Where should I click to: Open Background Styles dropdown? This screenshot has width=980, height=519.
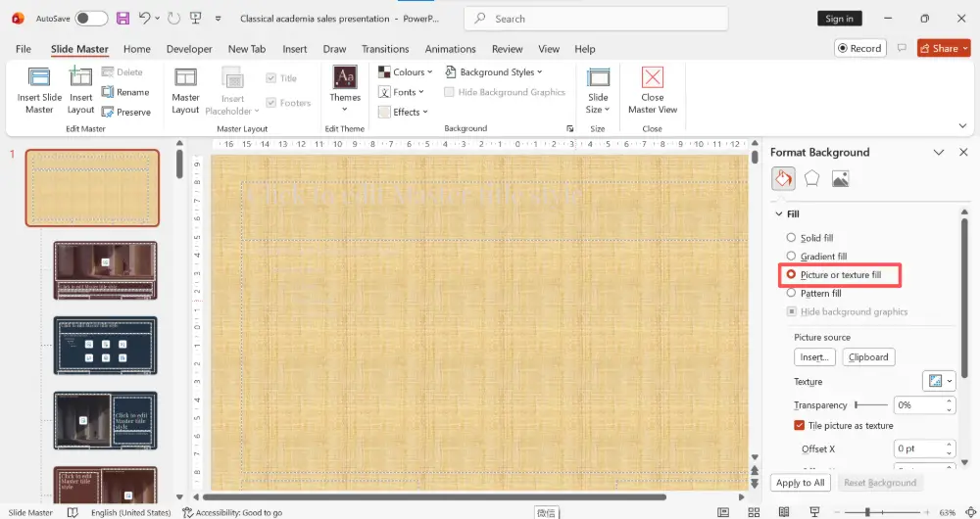pyautogui.click(x=494, y=71)
